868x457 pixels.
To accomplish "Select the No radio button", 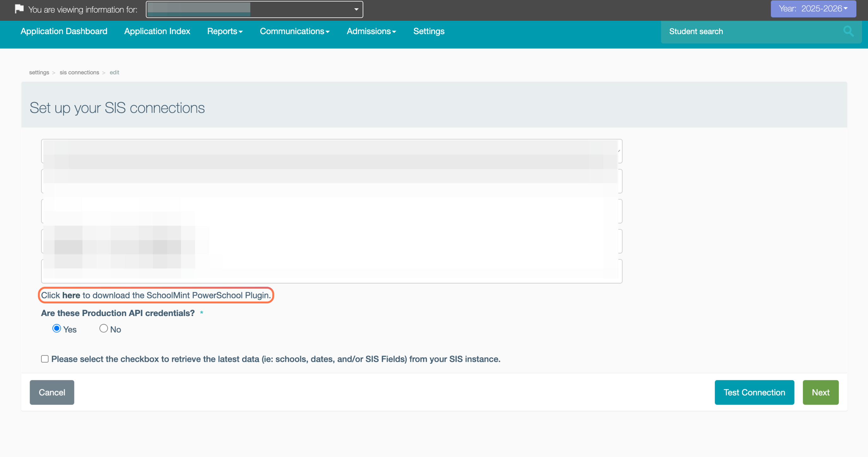I will coord(104,328).
